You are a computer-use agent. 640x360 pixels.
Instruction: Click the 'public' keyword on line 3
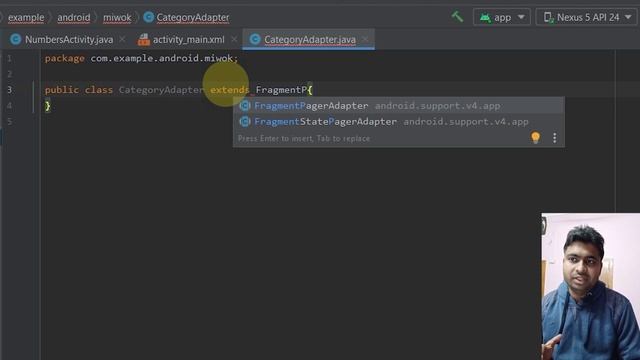(62, 90)
